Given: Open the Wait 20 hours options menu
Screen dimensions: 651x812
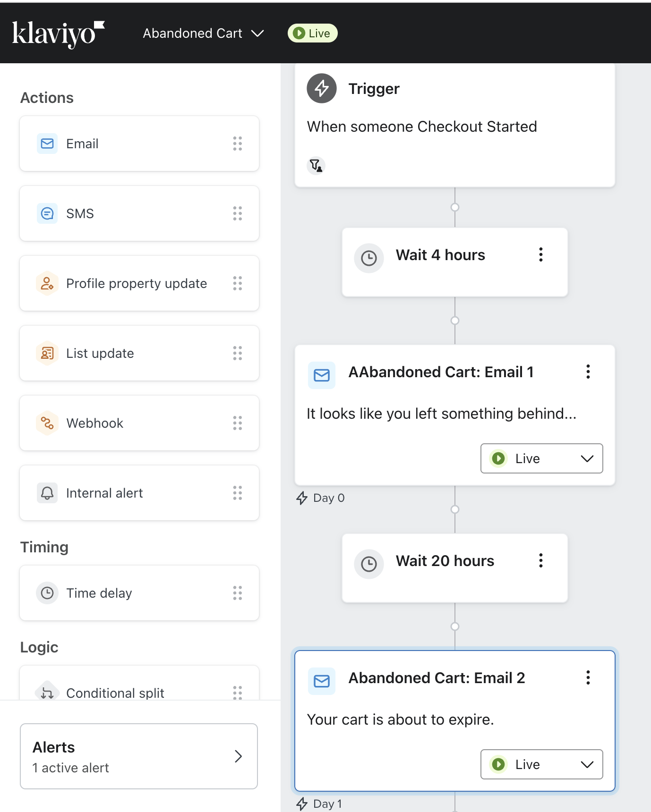Looking at the screenshot, I should pos(541,560).
